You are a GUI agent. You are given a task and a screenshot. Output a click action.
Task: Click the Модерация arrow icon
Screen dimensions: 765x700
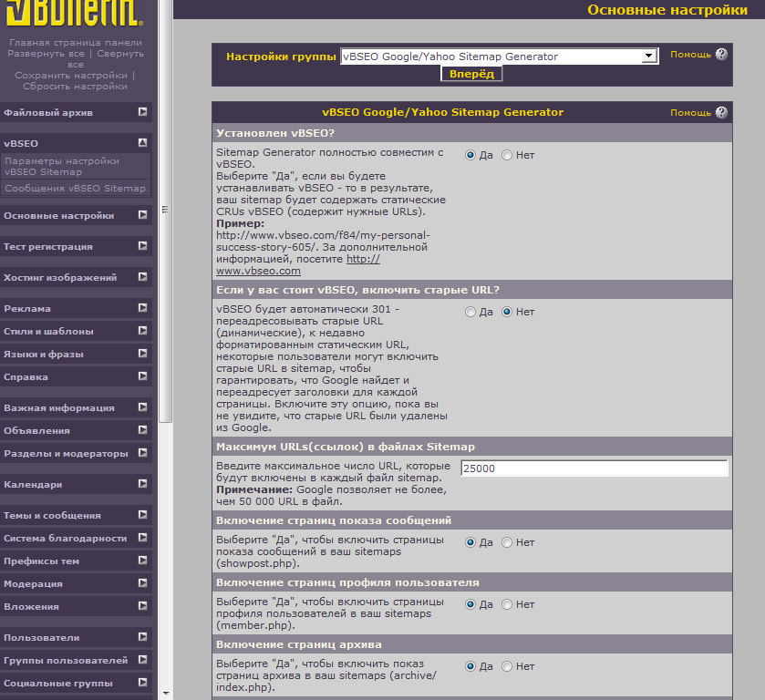coord(142,583)
